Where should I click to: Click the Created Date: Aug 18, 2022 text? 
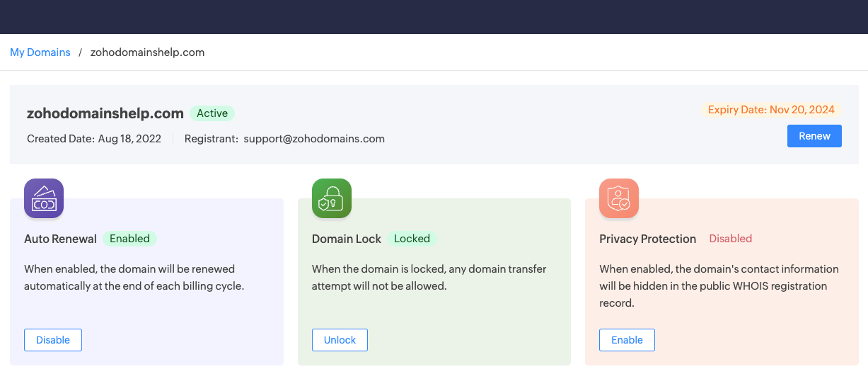[94, 139]
